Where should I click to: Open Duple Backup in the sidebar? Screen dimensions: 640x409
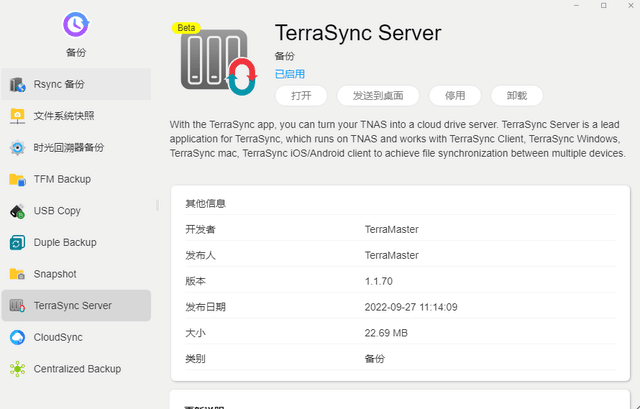(76, 243)
